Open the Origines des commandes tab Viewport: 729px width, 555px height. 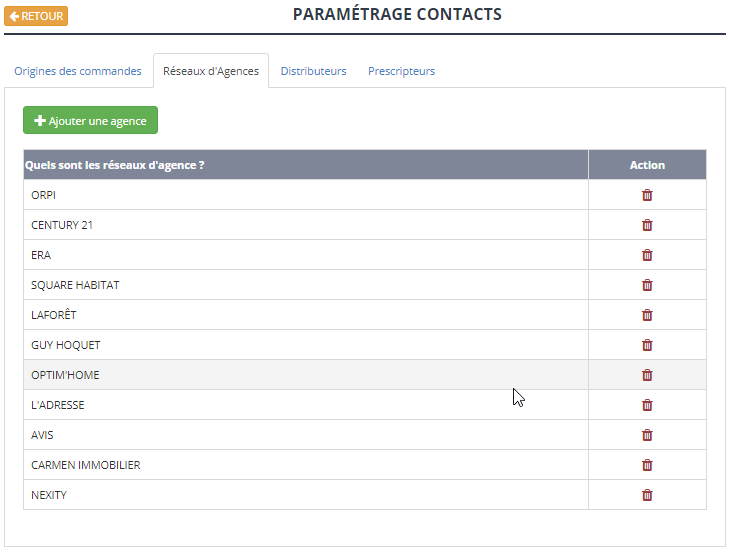(78, 71)
